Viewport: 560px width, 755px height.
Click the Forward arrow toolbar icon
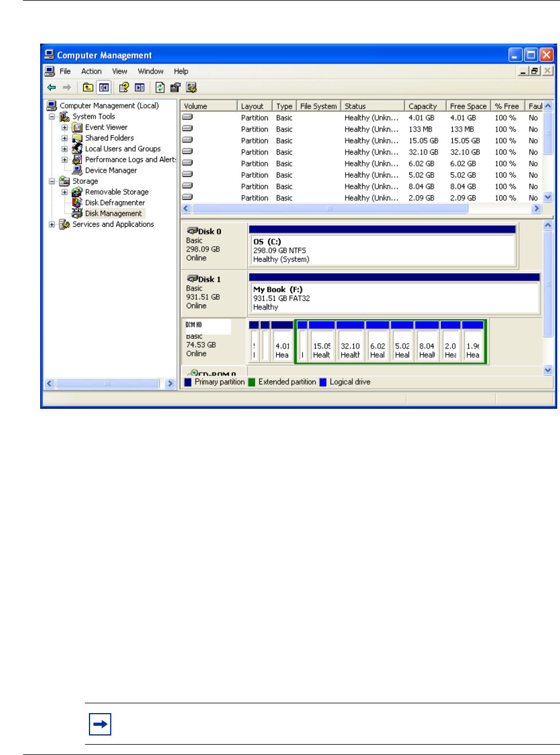click(x=67, y=87)
